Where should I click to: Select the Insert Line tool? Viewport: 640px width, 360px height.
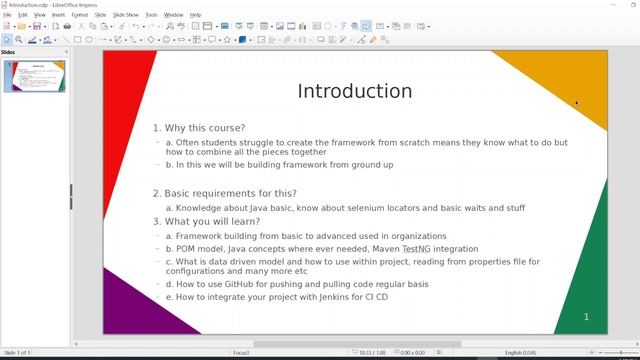pos(66,40)
